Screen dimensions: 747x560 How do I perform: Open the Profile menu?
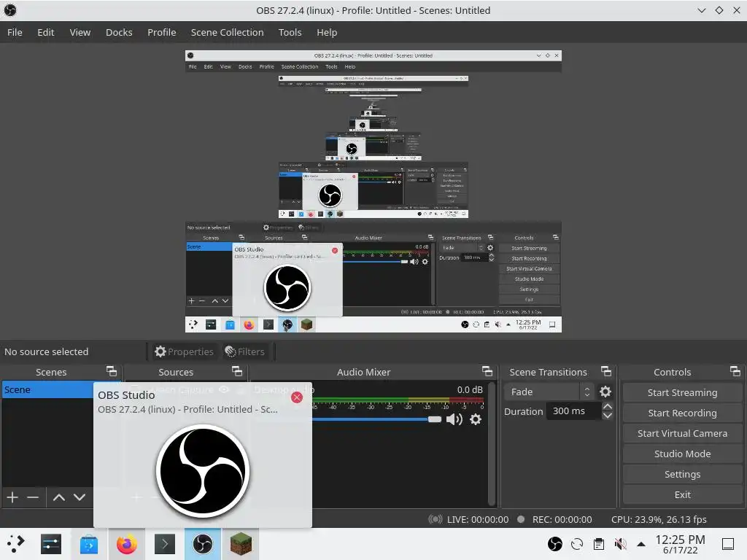[161, 32]
